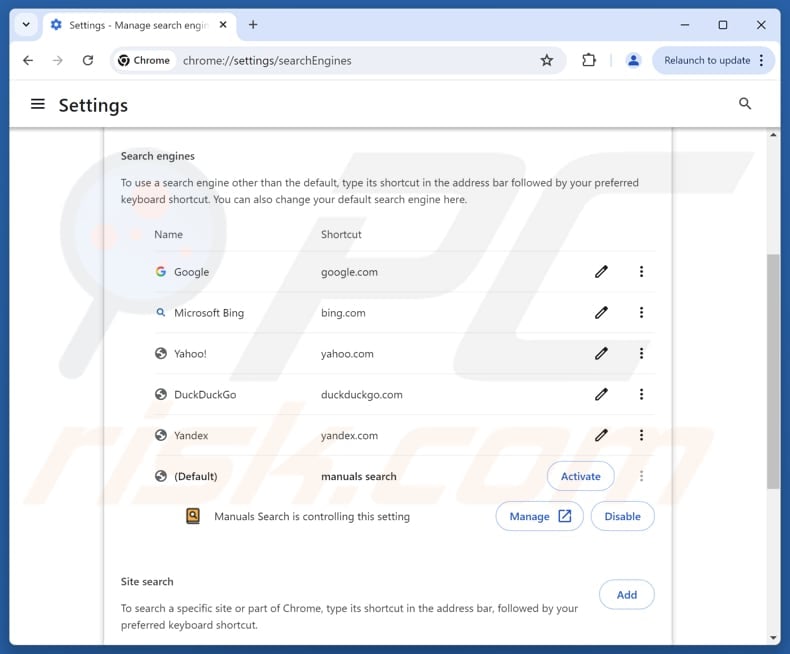This screenshot has height=654, width=790.
Task: Click Add under Site search
Action: (x=627, y=595)
